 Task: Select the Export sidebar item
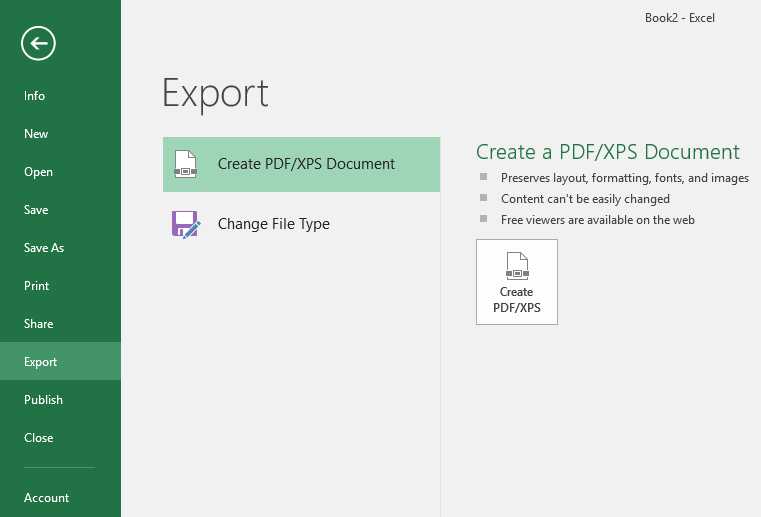(60, 362)
